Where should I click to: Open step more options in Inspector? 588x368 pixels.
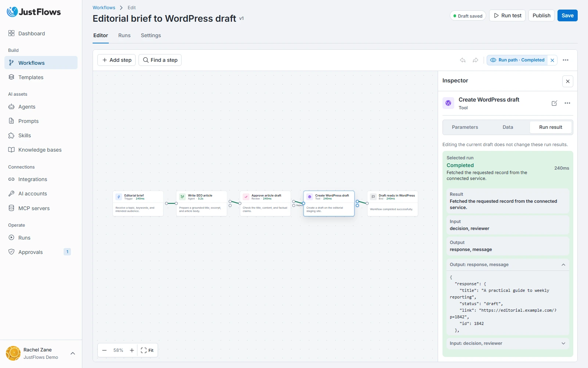pos(567,103)
